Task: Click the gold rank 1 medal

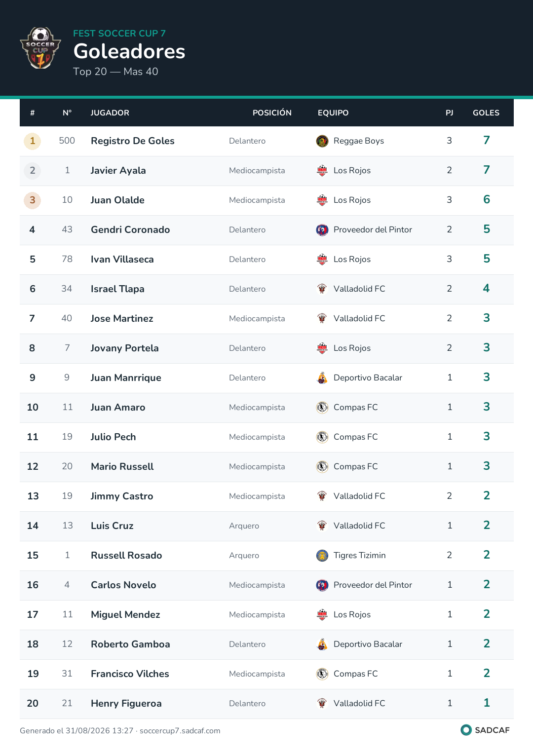Action: coord(33,141)
